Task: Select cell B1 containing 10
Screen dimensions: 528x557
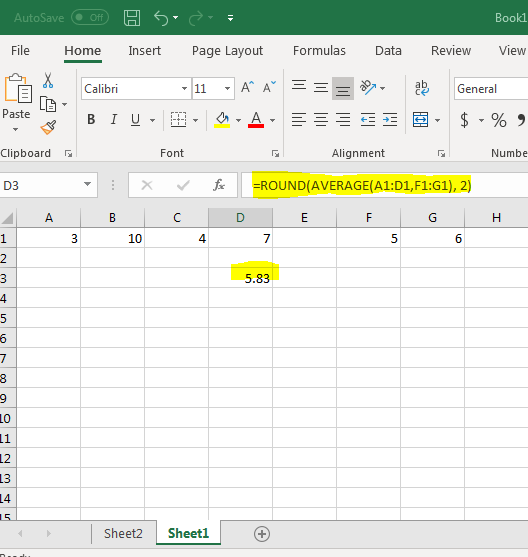Action: [x=113, y=238]
